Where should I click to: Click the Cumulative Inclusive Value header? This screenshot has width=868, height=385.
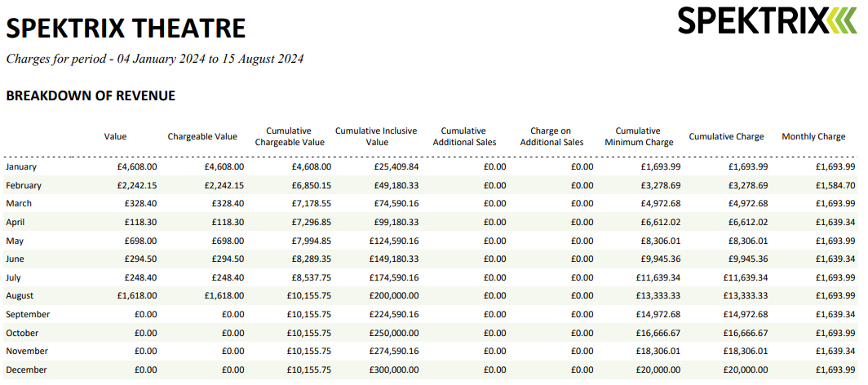pos(376,137)
